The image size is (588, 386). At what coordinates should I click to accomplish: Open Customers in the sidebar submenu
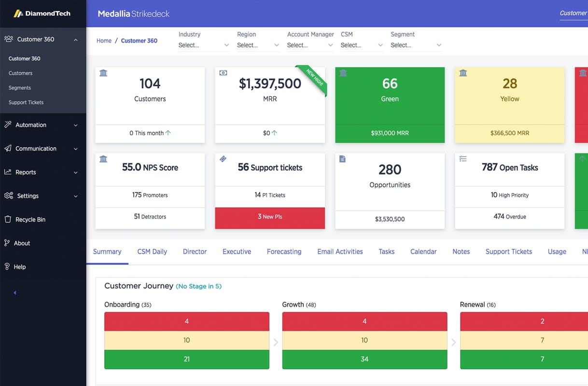21,73
